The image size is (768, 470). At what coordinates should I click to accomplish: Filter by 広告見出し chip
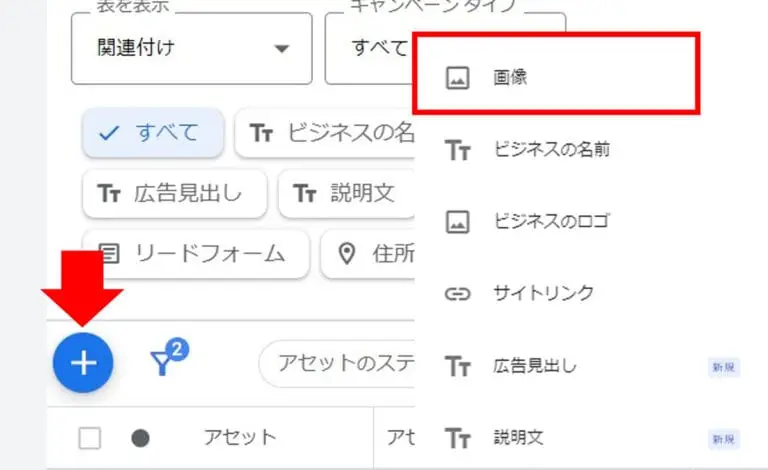(x=174, y=194)
